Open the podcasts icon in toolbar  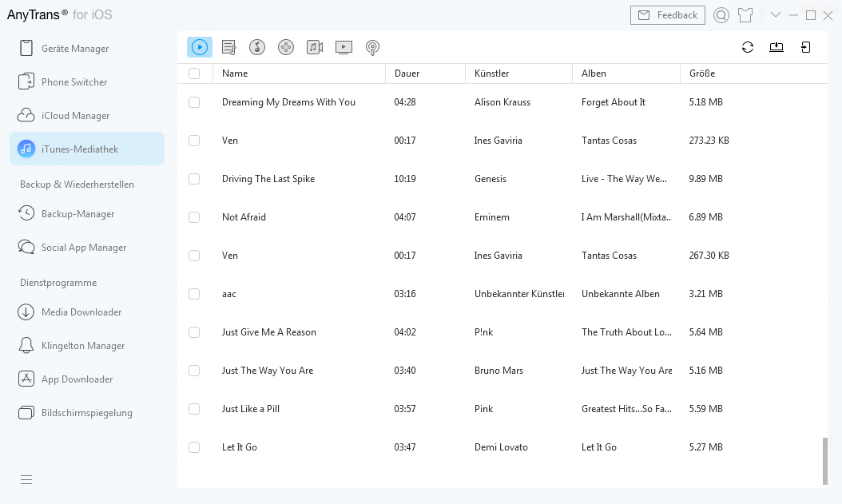tap(372, 47)
